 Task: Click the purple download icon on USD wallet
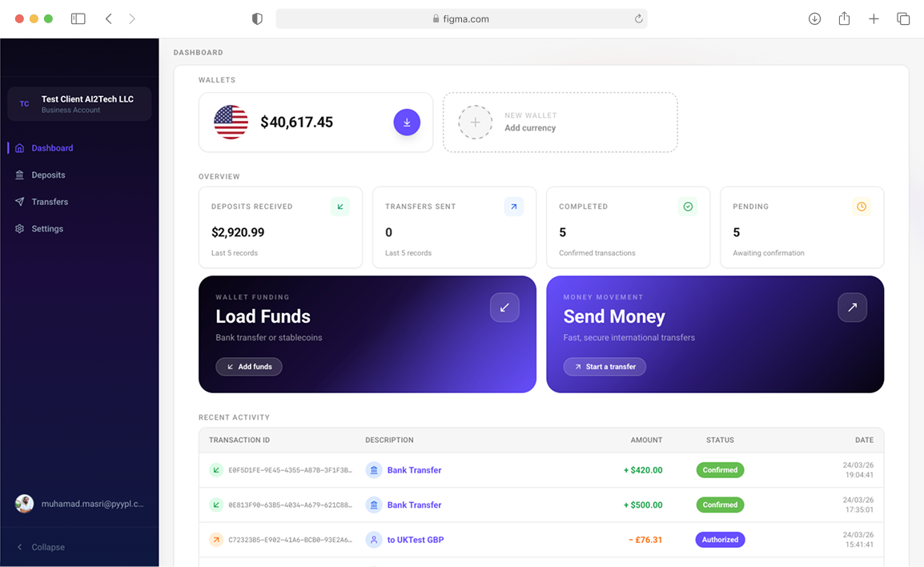[407, 122]
